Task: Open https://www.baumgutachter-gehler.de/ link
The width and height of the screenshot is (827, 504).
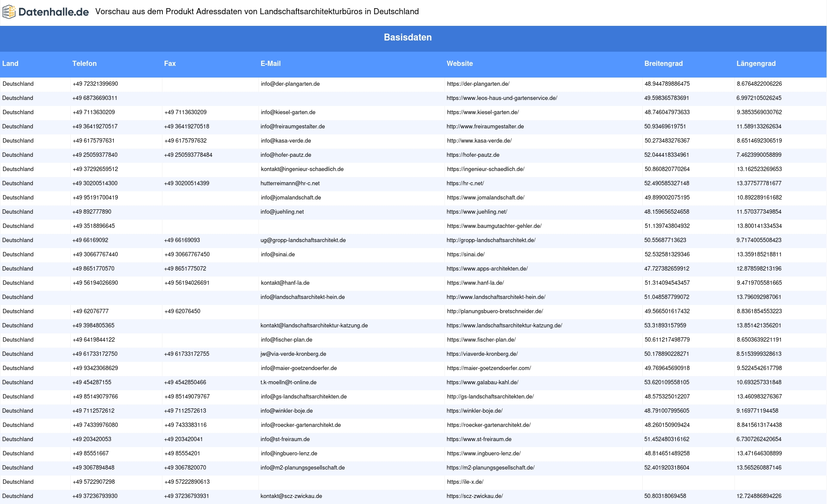Action: tap(494, 226)
